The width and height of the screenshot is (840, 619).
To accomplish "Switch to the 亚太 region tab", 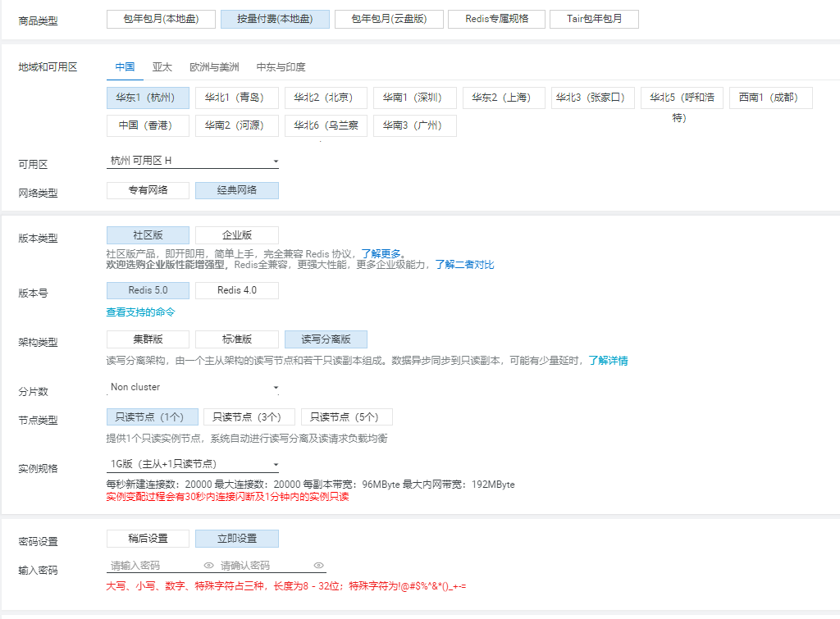I will coord(162,67).
